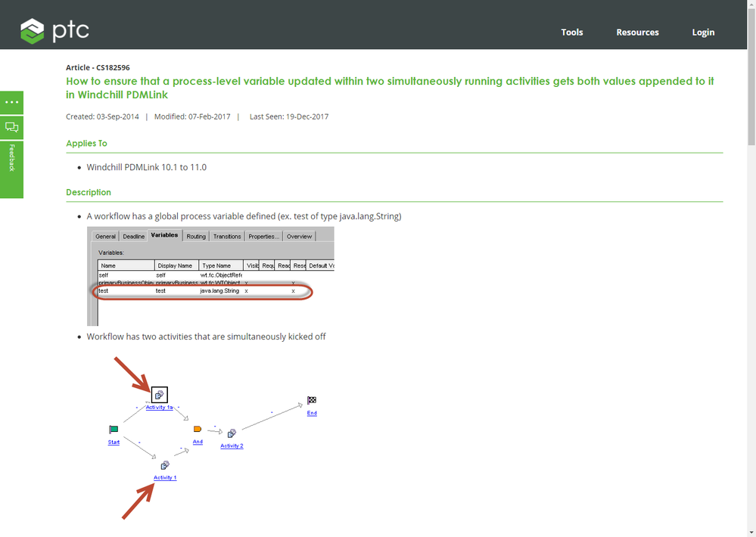Click the And label in the workflow
Image resolution: width=756 pixels, height=537 pixels.
pyautogui.click(x=198, y=442)
